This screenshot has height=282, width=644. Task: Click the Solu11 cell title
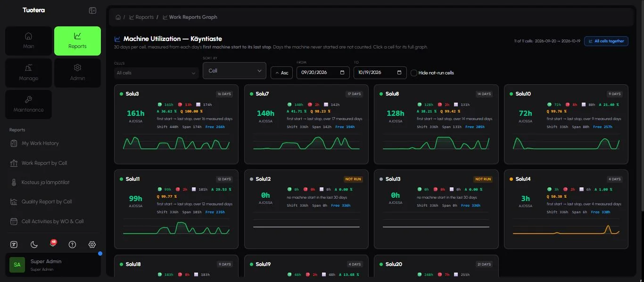[132, 179]
